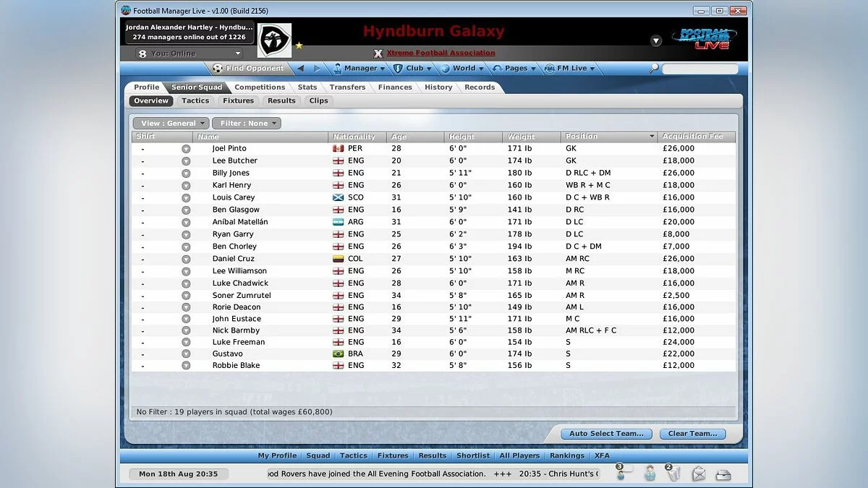Click the Hyndburn Galaxy club badge
Screen dimensions: 868x488
274,40
